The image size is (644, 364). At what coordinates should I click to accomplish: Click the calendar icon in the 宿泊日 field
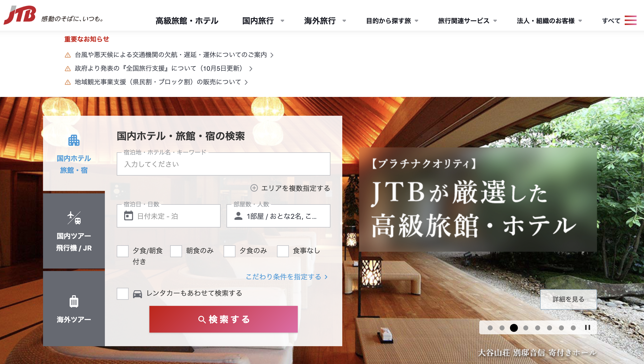(x=129, y=216)
